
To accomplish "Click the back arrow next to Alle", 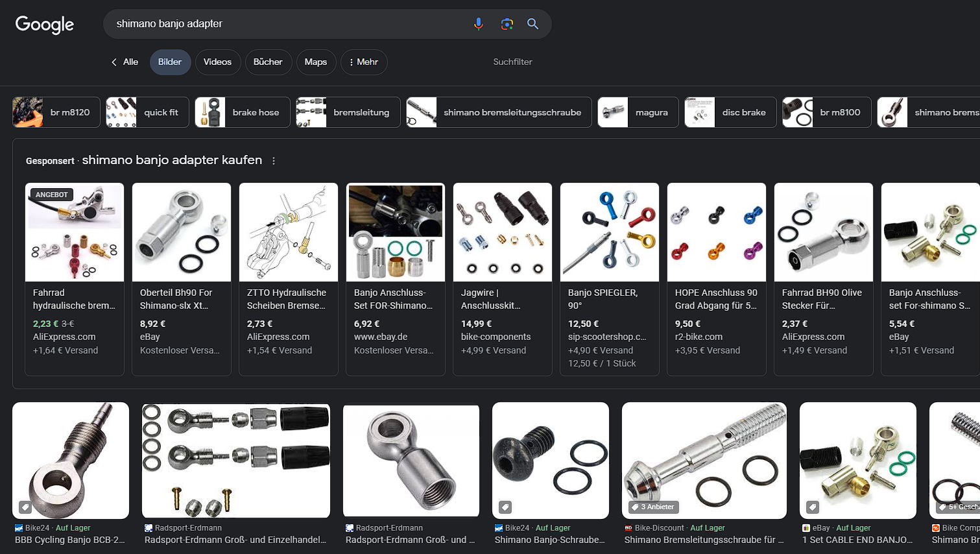I will 114,62.
